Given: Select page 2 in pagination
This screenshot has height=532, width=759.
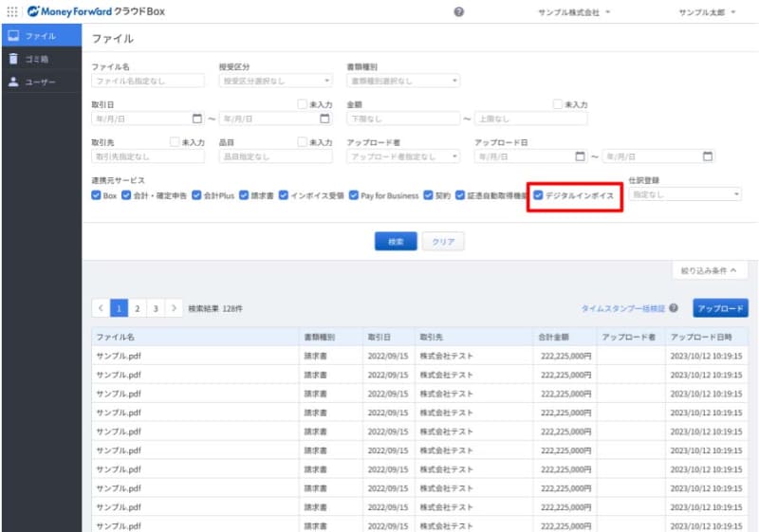Looking at the screenshot, I should tap(138, 308).
